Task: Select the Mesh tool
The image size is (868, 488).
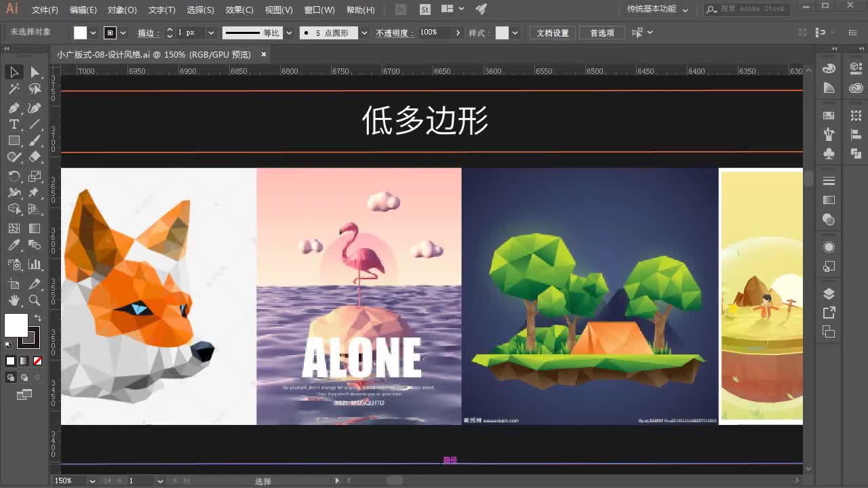Action: pyautogui.click(x=14, y=228)
